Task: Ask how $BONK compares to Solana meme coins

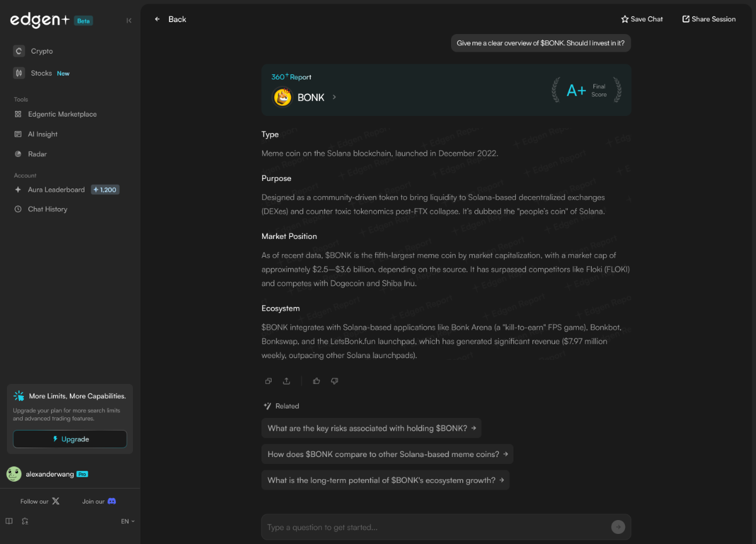Action: pyautogui.click(x=387, y=454)
